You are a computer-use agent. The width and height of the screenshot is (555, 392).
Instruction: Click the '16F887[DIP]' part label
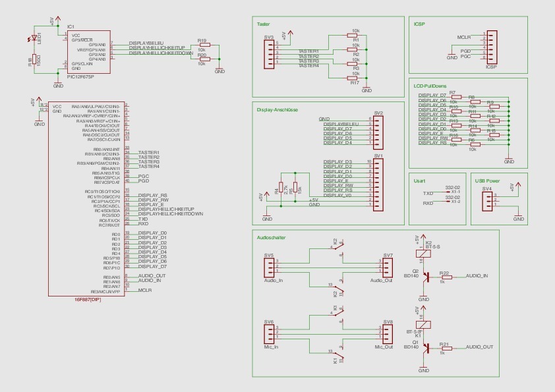click(88, 299)
